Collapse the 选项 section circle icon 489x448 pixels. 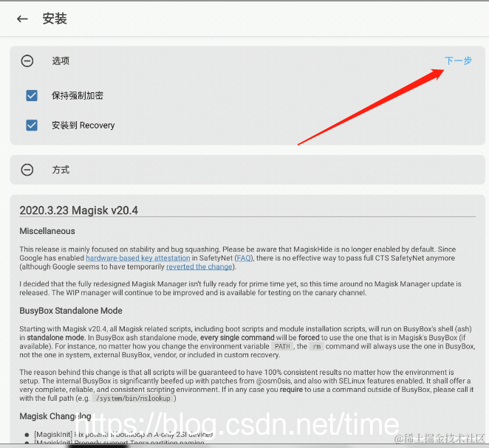click(x=27, y=61)
